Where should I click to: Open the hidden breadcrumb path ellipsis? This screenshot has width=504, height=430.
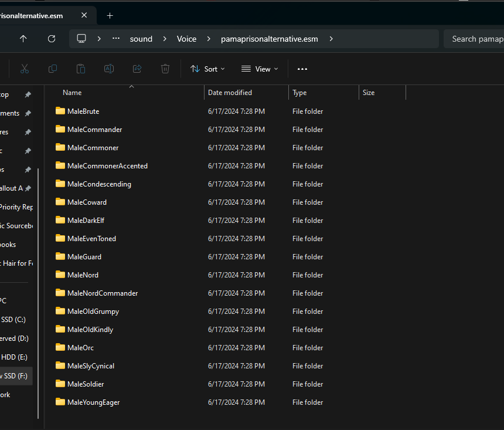(x=115, y=39)
